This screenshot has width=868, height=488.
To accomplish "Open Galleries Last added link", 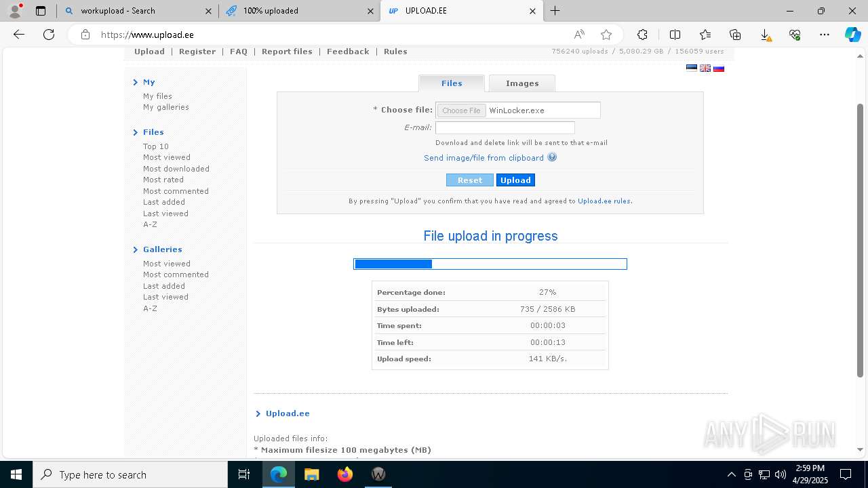I will 164,286.
